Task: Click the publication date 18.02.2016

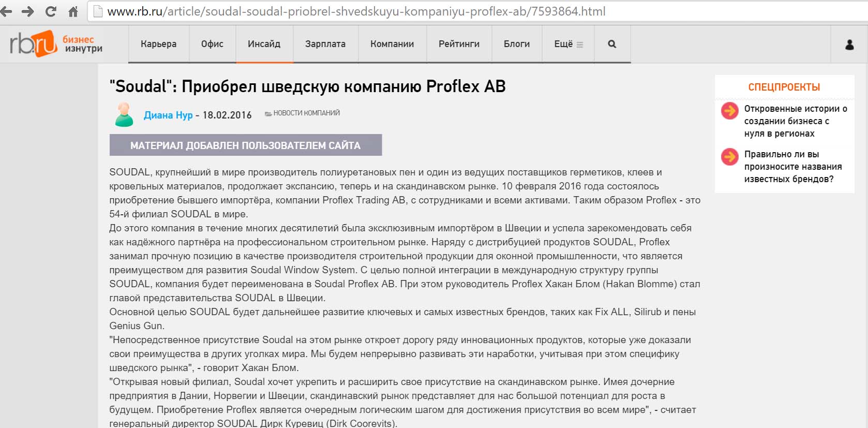Action: click(227, 115)
